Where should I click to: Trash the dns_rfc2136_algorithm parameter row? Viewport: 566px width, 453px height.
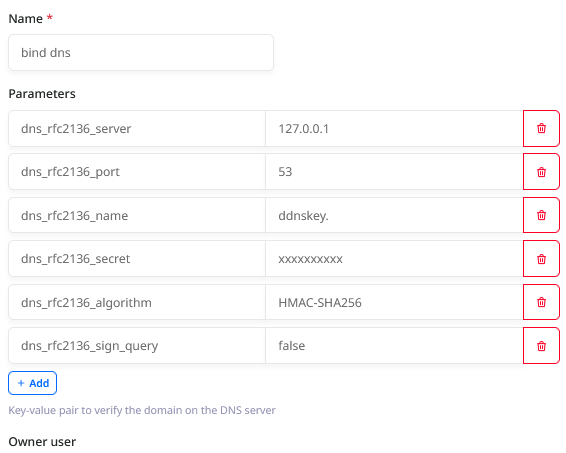[541, 302]
